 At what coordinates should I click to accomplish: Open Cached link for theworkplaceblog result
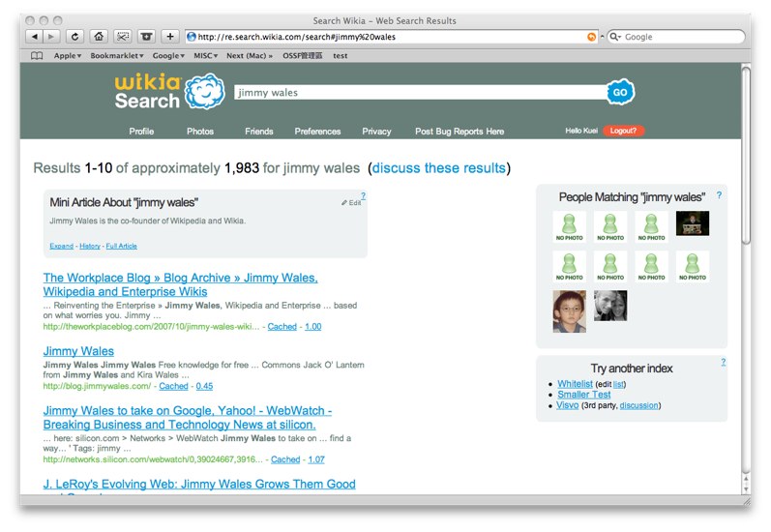click(x=282, y=327)
